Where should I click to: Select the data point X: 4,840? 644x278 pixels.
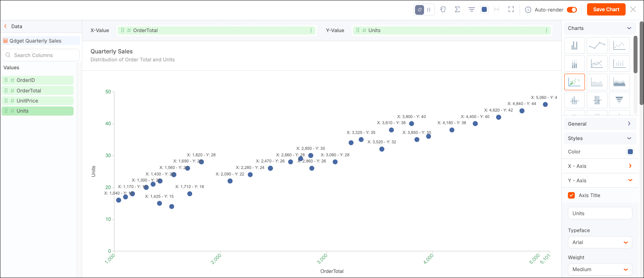pyautogui.click(x=522, y=111)
